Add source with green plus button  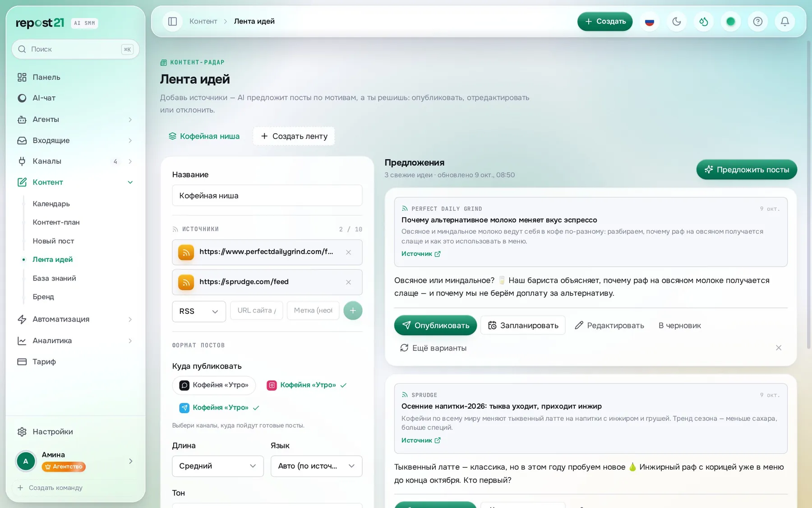point(353,311)
